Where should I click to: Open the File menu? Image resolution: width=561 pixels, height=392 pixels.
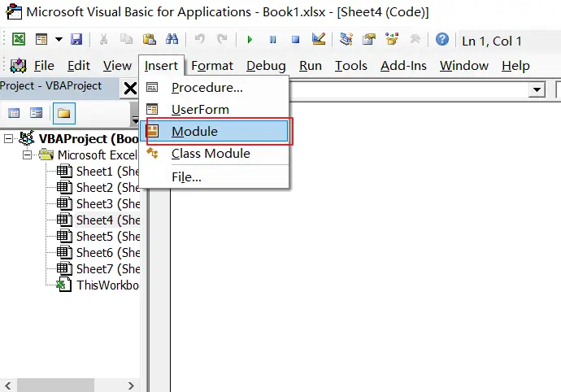pos(44,66)
